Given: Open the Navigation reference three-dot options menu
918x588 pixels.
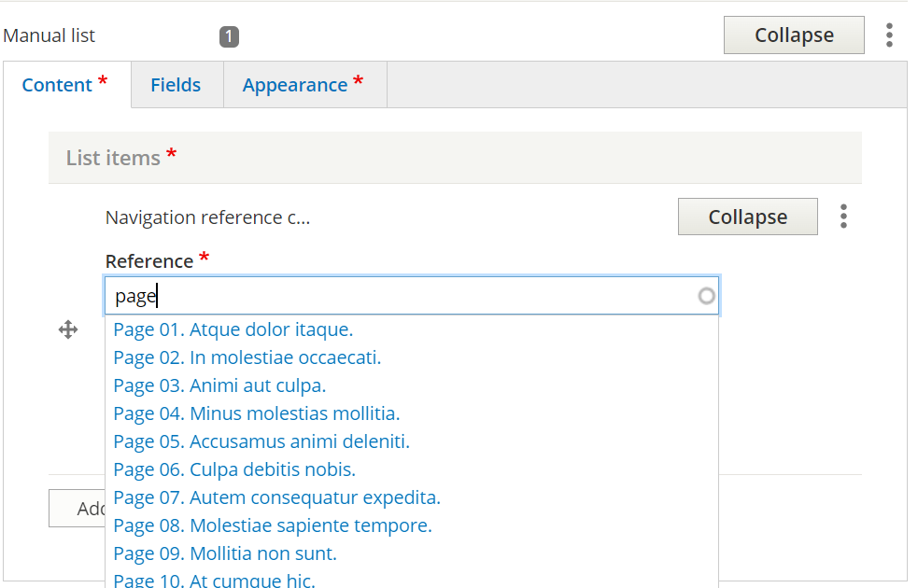Looking at the screenshot, I should coord(843,217).
